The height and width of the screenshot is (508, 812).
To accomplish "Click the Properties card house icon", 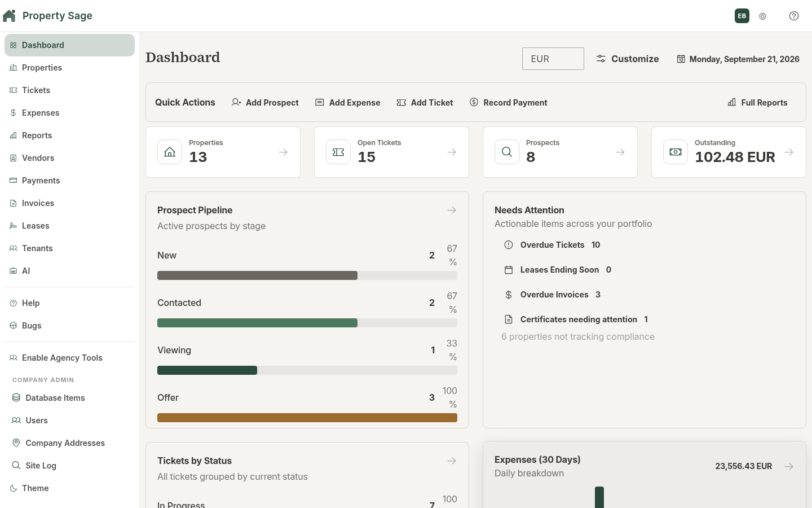I will pyautogui.click(x=170, y=152).
